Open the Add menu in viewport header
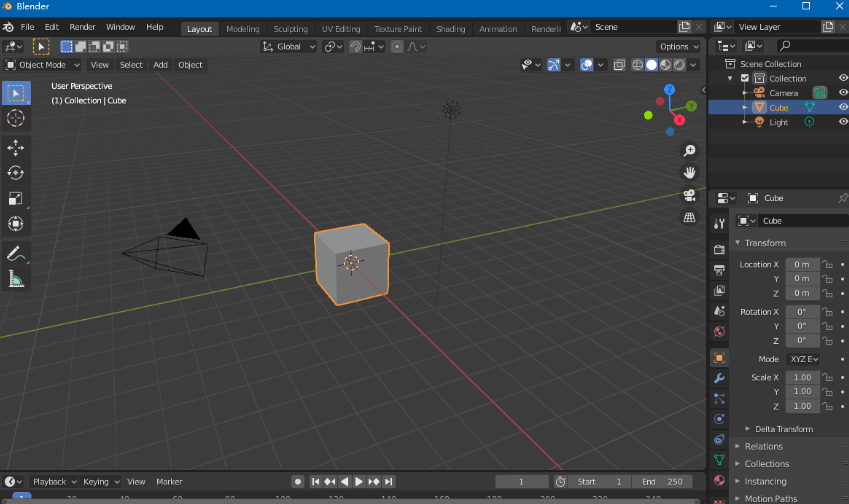 [x=160, y=65]
